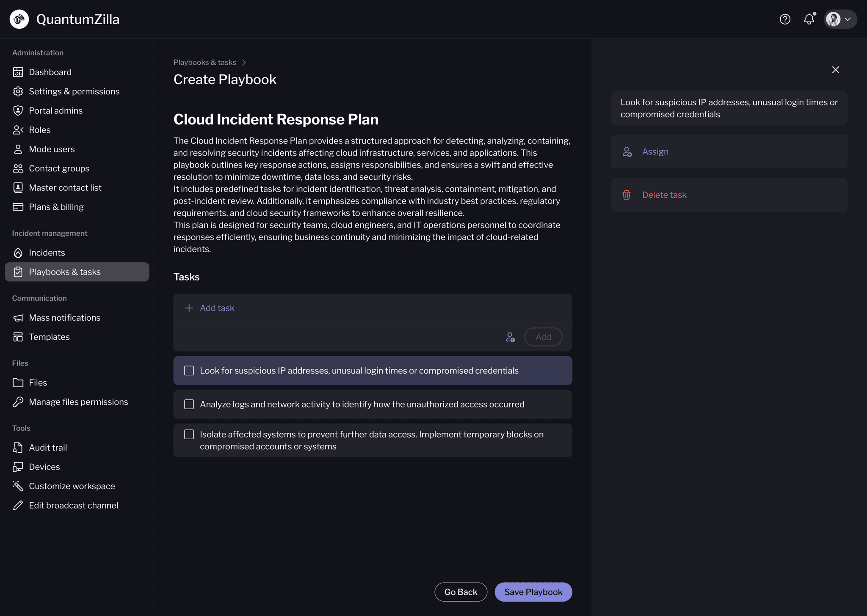Viewport: 867px width, 616px height.
Task: Open the notifications bell
Action: point(809,19)
